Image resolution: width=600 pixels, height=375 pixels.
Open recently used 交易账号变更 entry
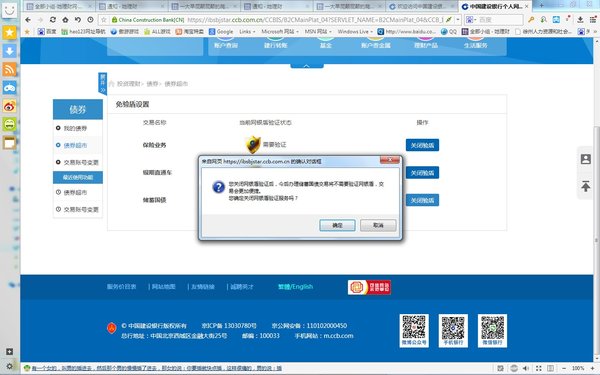tap(81, 210)
